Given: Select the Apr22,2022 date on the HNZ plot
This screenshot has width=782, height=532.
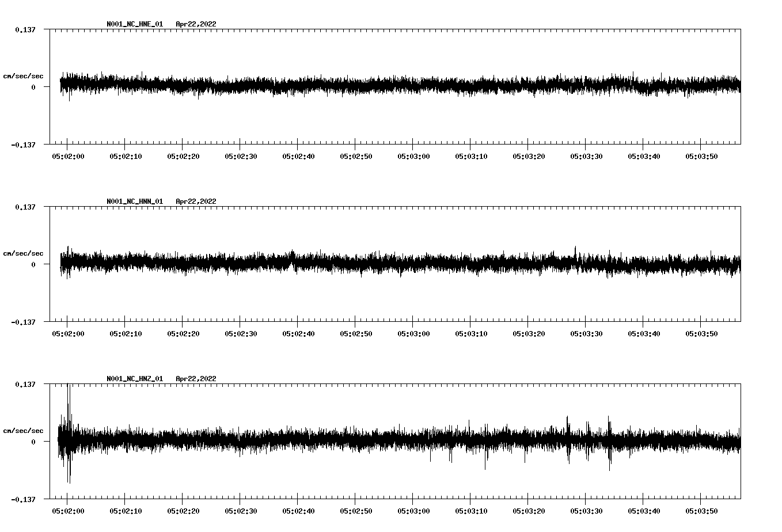Looking at the screenshot, I should click(x=196, y=379).
